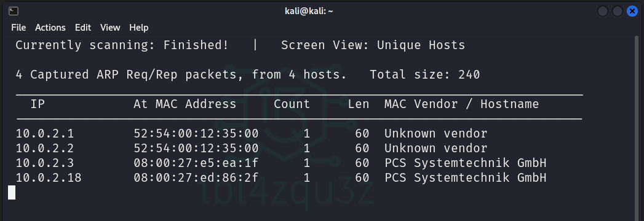Screen dimensions: 644x221
Task: Open the Actions menu
Action: 50,28
